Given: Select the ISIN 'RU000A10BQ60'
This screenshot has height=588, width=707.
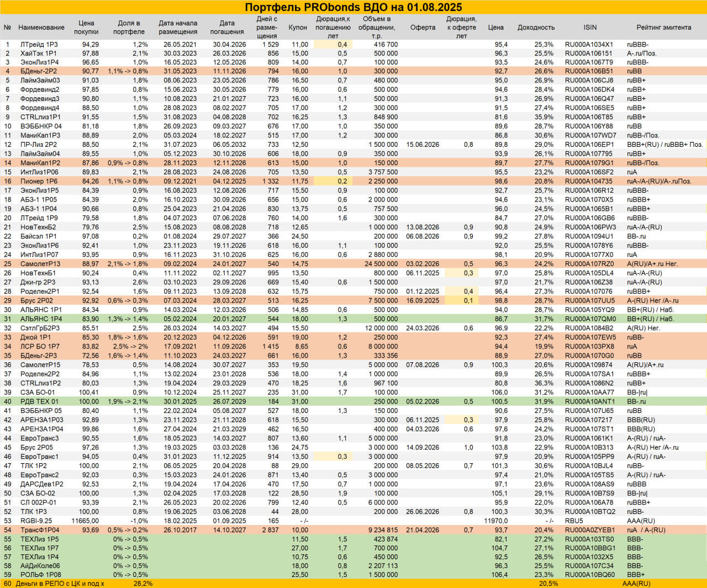Looking at the screenshot, I should 589,575.
